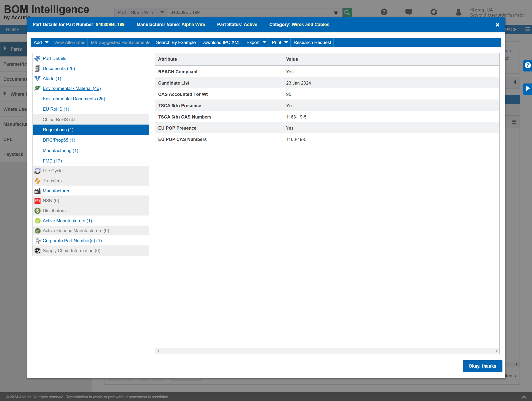Open the Manufacturer link
The height and width of the screenshot is (401, 532).
tap(56, 191)
